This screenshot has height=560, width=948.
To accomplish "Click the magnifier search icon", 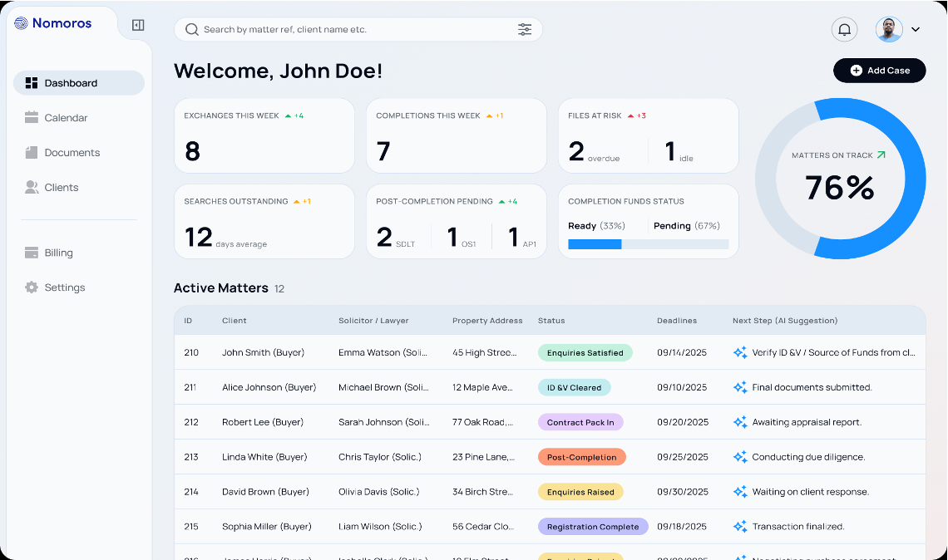I will (x=192, y=30).
